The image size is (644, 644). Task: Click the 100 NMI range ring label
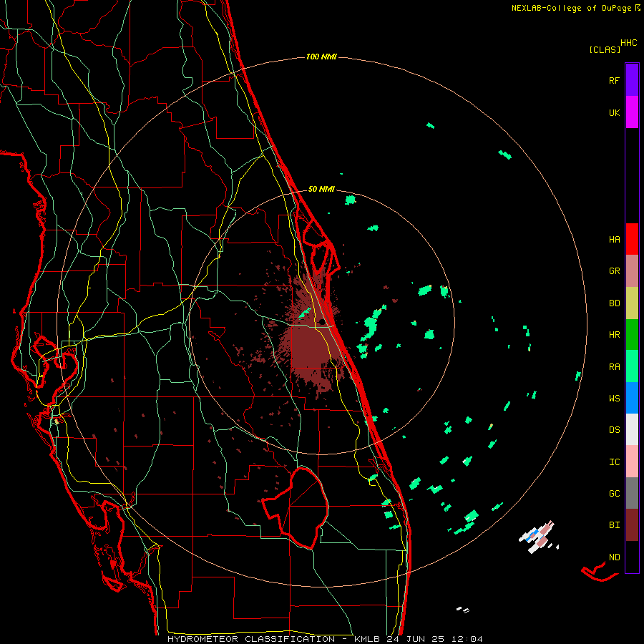point(321,57)
